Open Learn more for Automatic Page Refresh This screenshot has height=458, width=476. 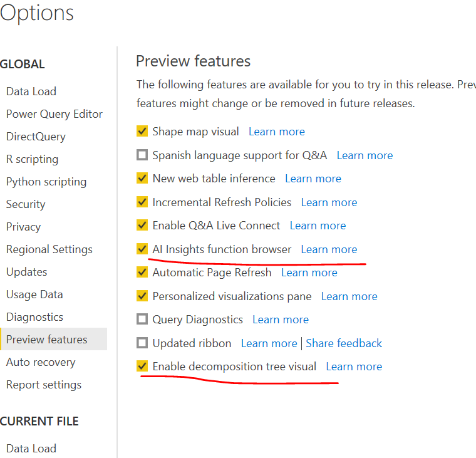click(x=309, y=273)
